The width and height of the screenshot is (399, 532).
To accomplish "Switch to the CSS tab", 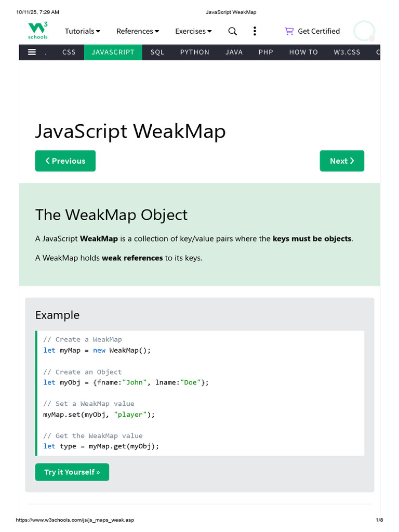I will 69,52.
